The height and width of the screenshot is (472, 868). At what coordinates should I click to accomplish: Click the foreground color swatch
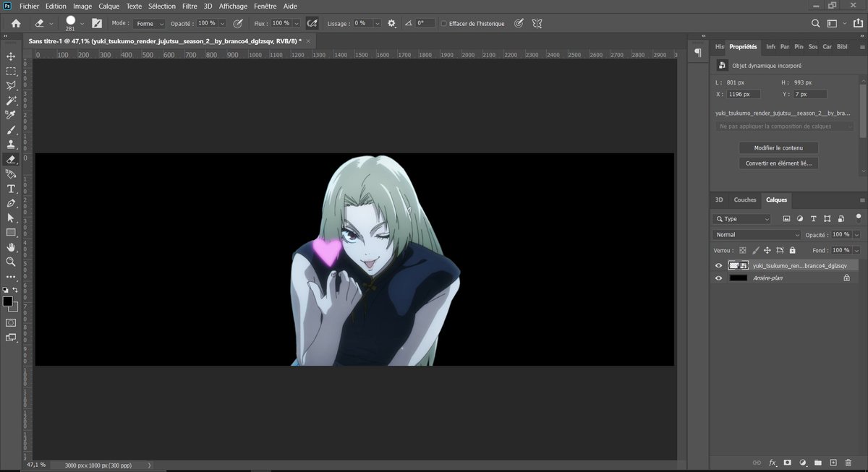[x=7, y=301]
